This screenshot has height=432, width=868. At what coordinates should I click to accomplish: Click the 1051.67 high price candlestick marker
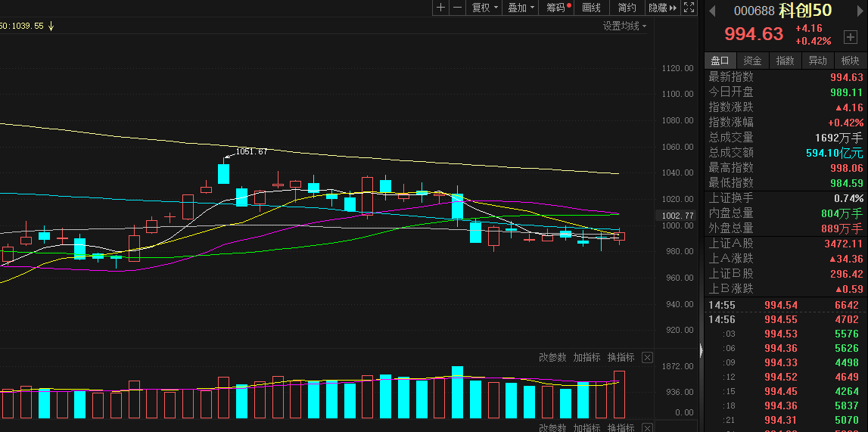[224, 173]
